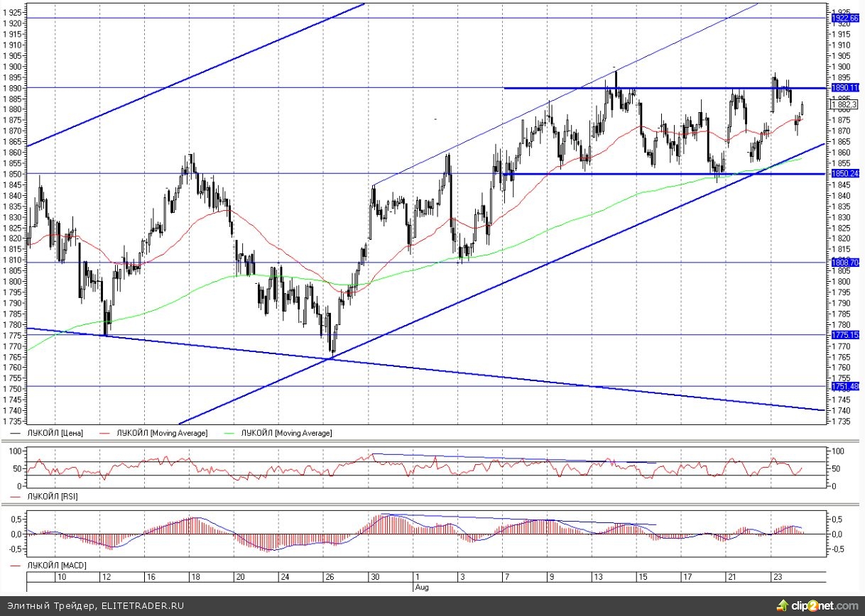
Task: Click date 23 on the time axis
Action: tap(777, 578)
